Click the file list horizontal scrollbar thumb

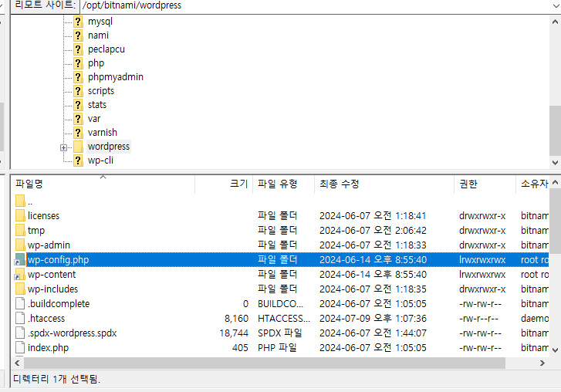coord(265,363)
